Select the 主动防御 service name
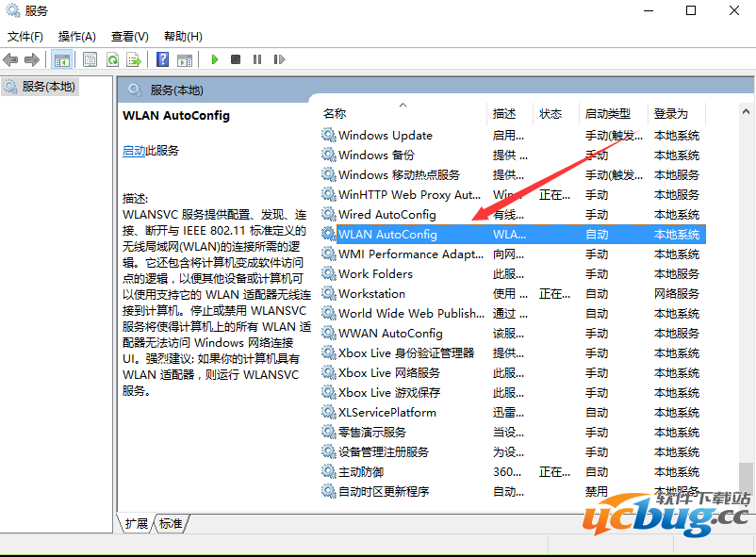Screen dimensions: 756x557 [x=361, y=471]
